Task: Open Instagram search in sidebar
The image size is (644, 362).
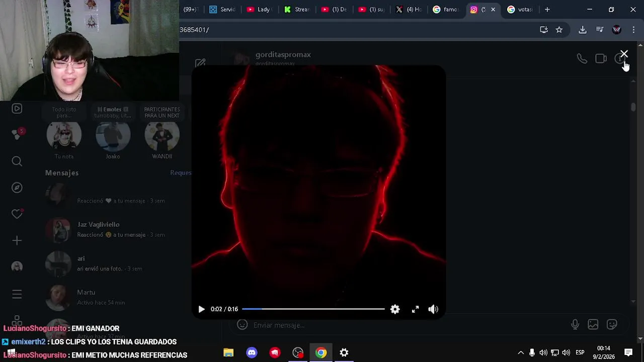Action: 17,161
